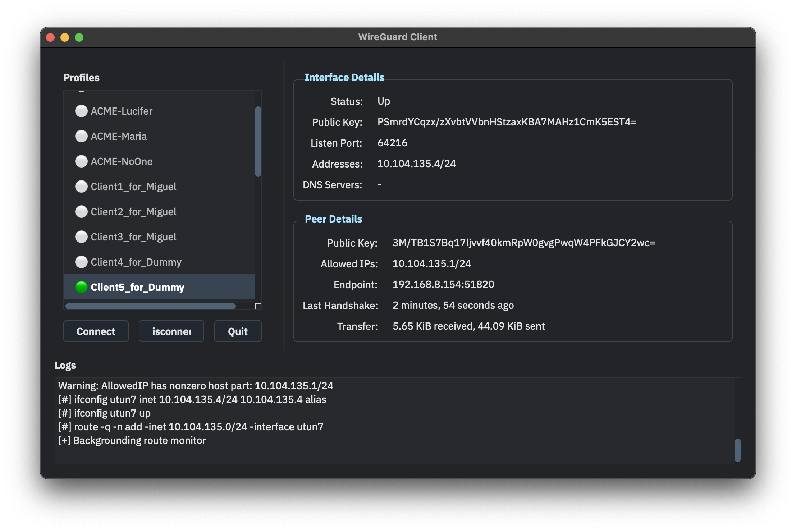
Task: Choose the Client2_for_Miguel profile
Action: pyautogui.click(x=159, y=212)
